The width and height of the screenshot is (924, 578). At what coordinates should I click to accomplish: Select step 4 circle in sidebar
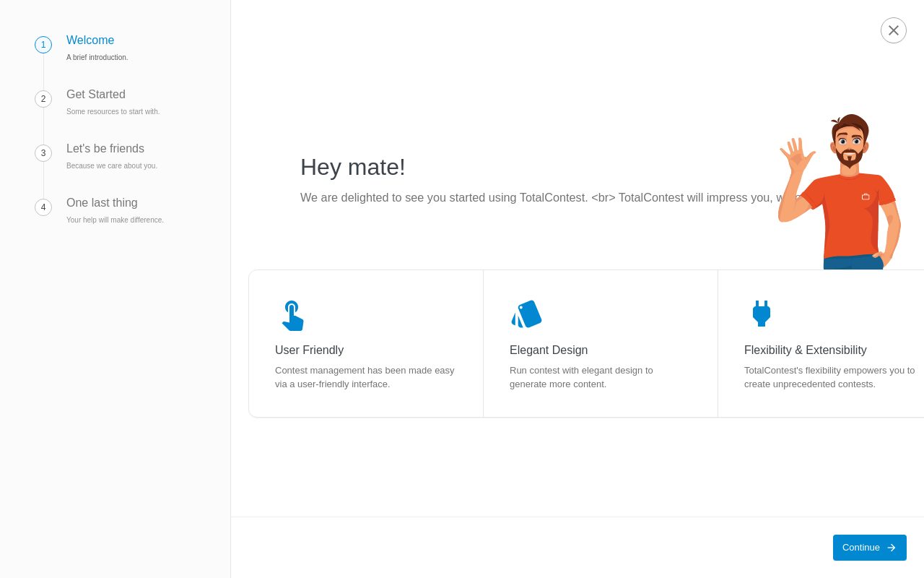pyautogui.click(x=43, y=207)
